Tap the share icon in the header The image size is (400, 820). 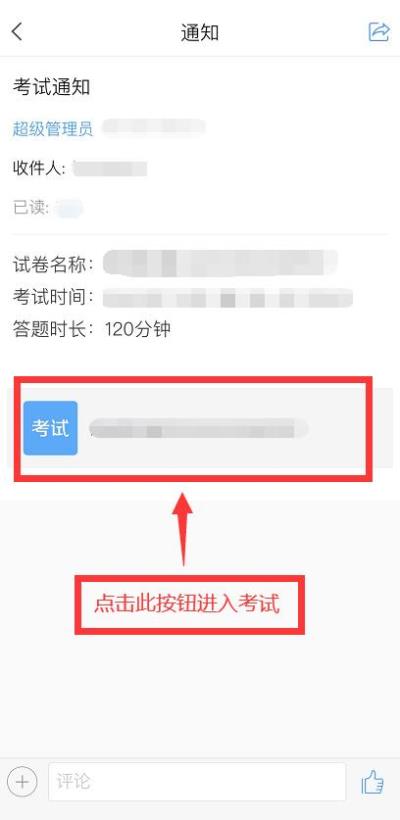pyautogui.click(x=379, y=32)
